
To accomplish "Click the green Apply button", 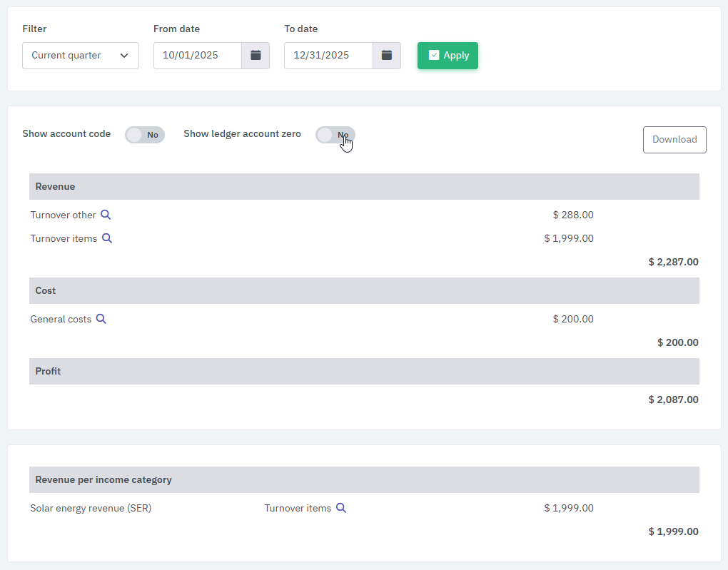I will [x=448, y=56].
